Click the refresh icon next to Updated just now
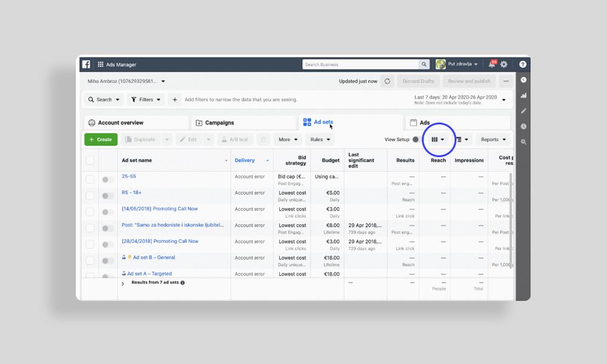The height and width of the screenshot is (364, 607). tap(387, 81)
